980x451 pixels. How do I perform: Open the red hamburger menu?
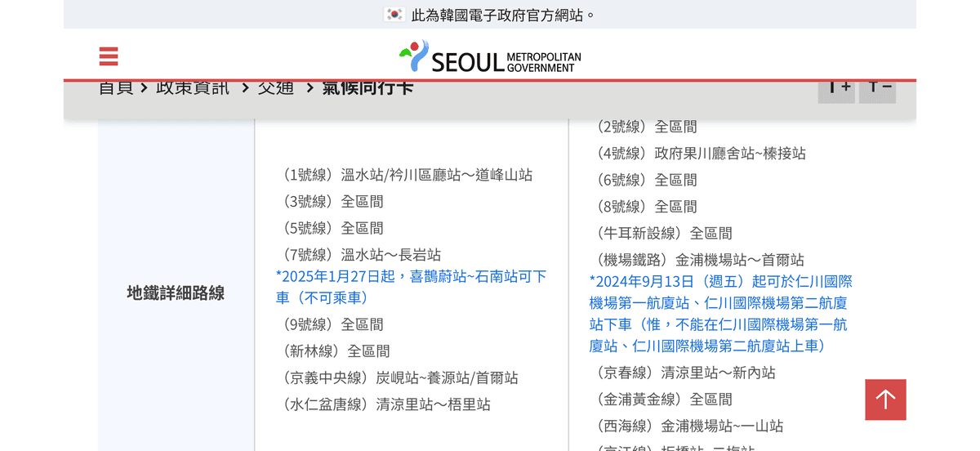point(109,56)
